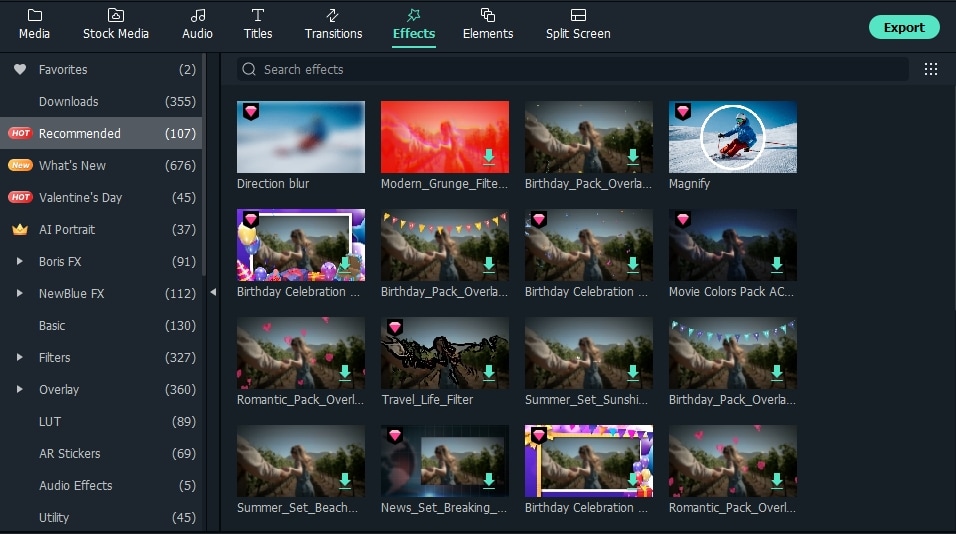The image size is (956, 534).
Task: Click the magnifier icon in the search box
Action: 249,69
